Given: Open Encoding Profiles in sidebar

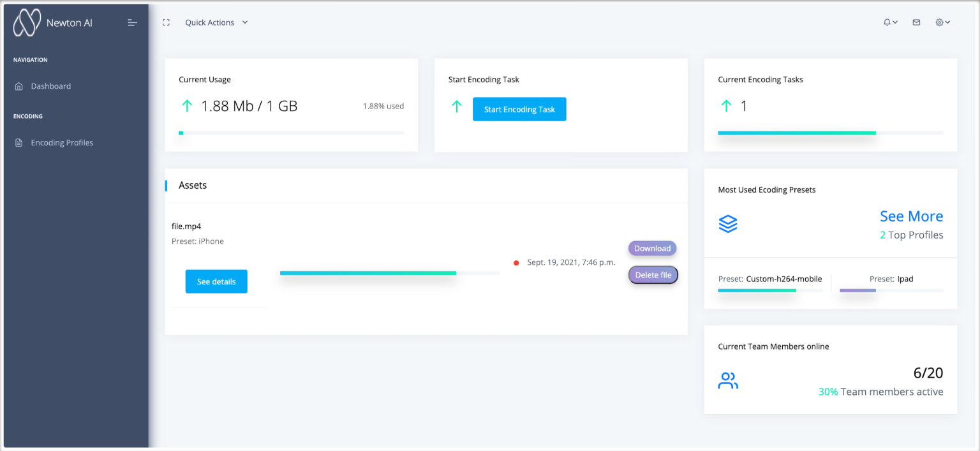Looking at the screenshot, I should point(62,143).
